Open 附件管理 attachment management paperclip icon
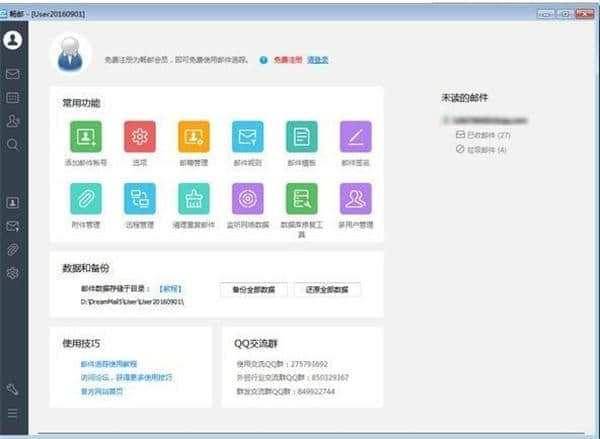 point(86,199)
